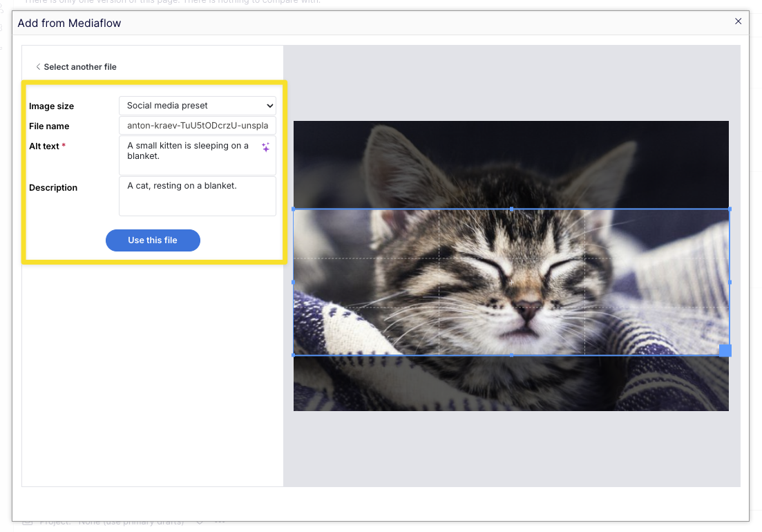Open the Image size dropdown
Screen dimensions: 762x532
tap(198, 106)
